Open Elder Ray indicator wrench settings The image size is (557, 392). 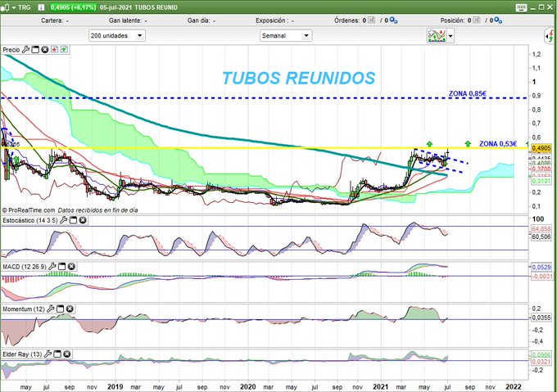[x=48, y=354]
